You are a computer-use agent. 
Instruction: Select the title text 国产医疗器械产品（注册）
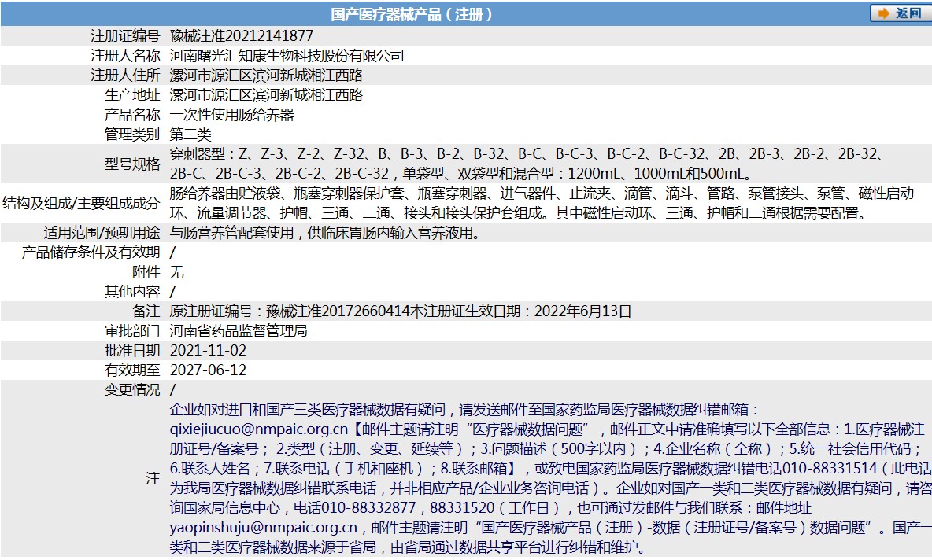coord(412,14)
